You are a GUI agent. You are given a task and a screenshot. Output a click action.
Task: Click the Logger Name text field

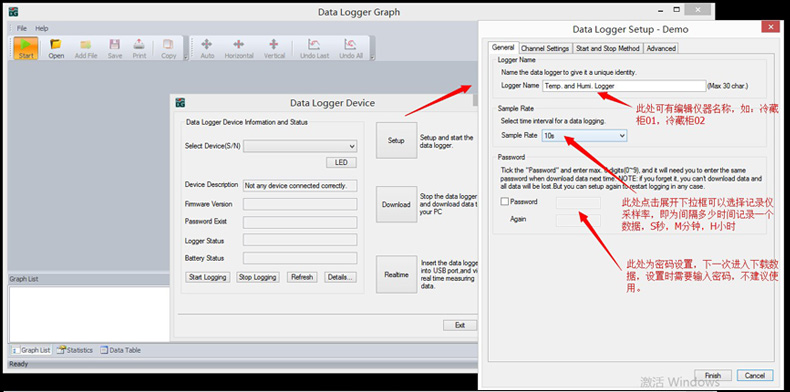(x=624, y=86)
